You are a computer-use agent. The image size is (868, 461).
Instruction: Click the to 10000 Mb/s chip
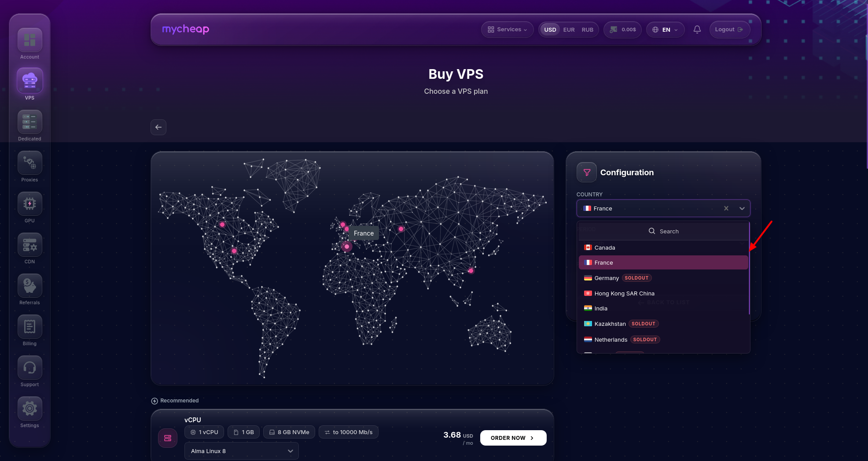(349, 432)
